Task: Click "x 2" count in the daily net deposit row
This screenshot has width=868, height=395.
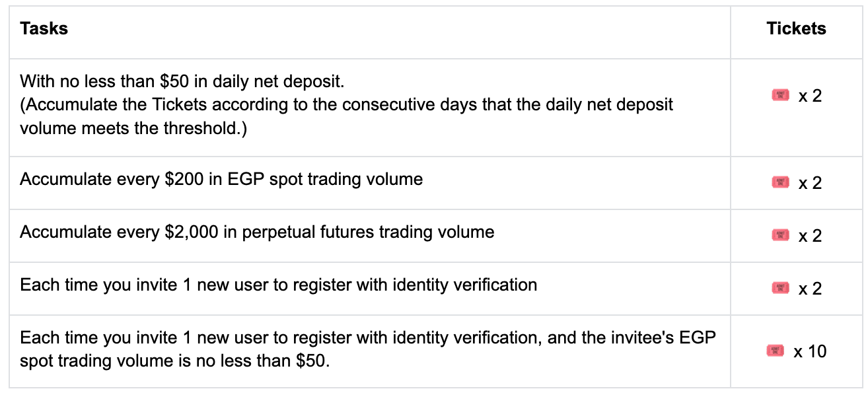Action: (x=810, y=96)
